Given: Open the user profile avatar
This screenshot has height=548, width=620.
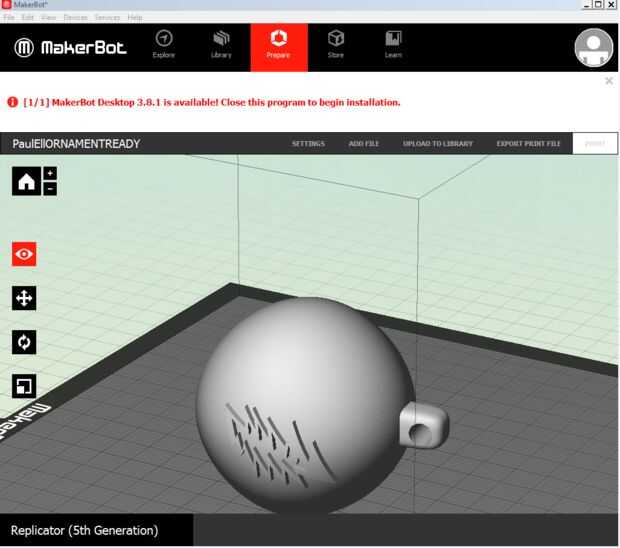Looking at the screenshot, I should tap(594, 48).
